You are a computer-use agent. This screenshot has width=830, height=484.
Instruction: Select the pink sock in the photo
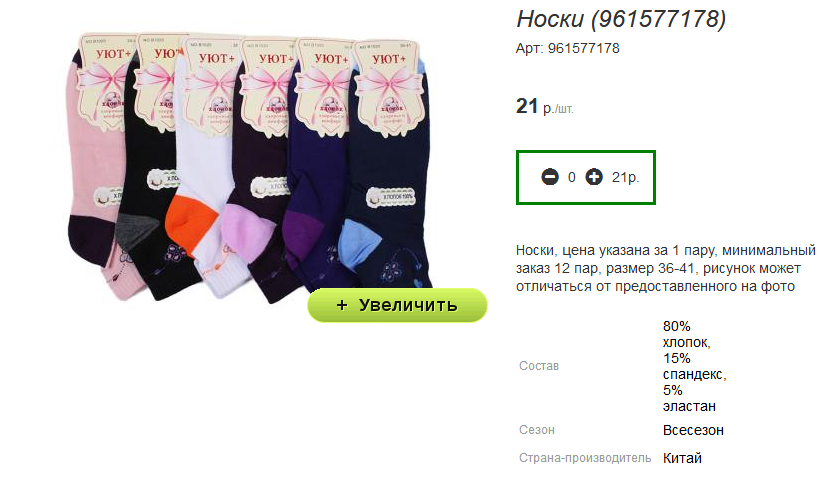click(98, 175)
